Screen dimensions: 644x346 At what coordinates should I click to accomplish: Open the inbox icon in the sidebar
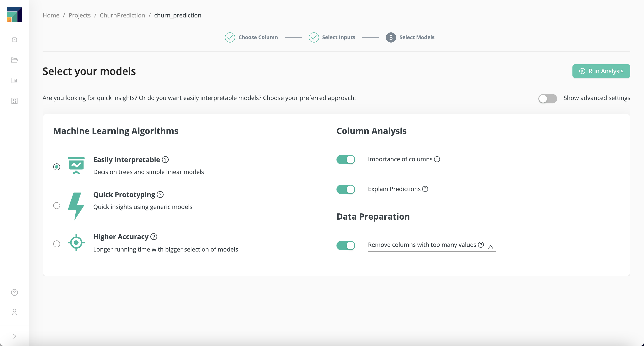pyautogui.click(x=14, y=39)
